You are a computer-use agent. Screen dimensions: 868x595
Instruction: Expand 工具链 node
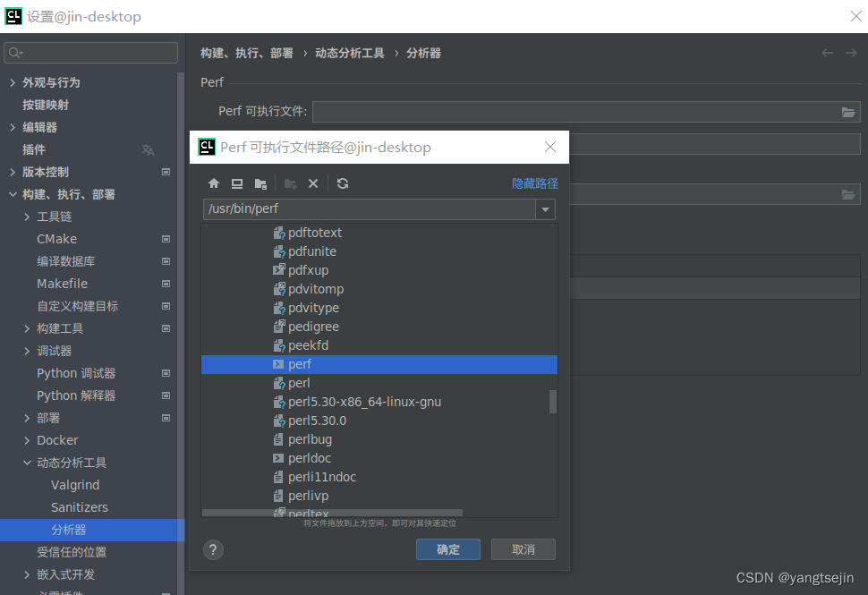[27, 217]
